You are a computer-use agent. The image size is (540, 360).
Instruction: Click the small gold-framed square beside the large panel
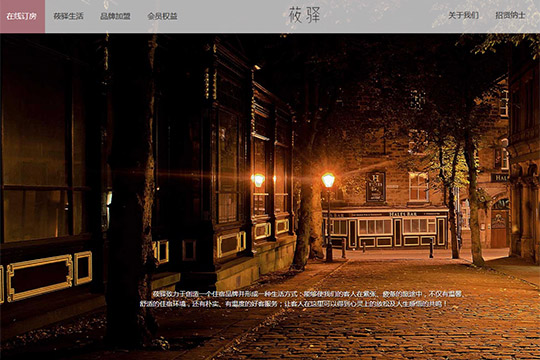[83, 268]
